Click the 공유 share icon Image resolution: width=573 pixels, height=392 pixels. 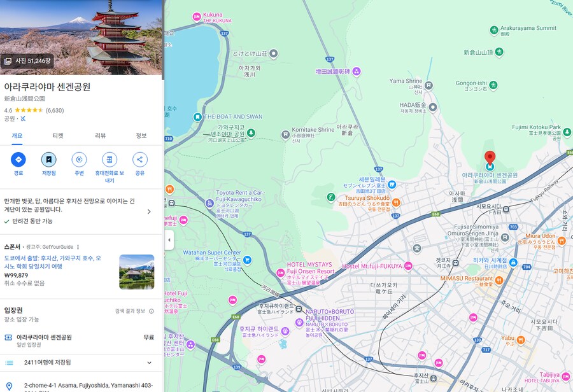point(141,161)
